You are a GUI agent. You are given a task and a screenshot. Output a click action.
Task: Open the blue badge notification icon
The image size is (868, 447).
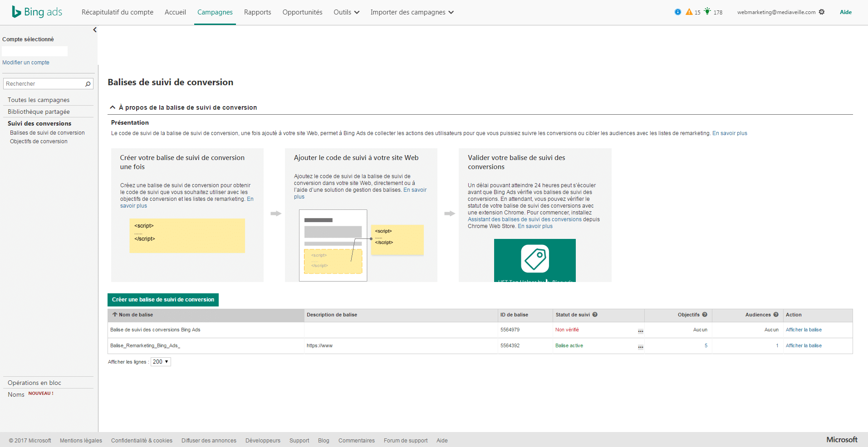click(x=678, y=12)
